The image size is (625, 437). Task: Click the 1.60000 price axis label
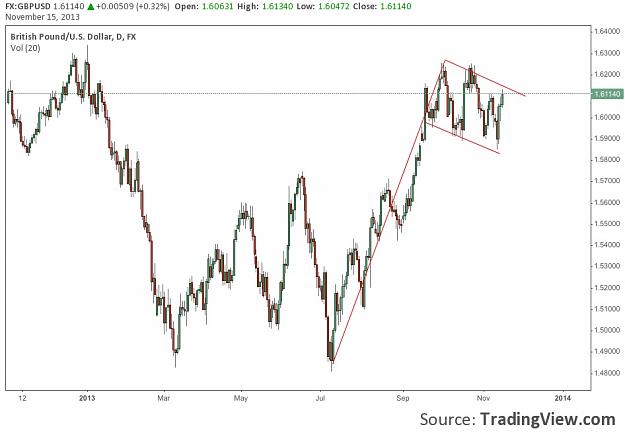click(x=607, y=117)
